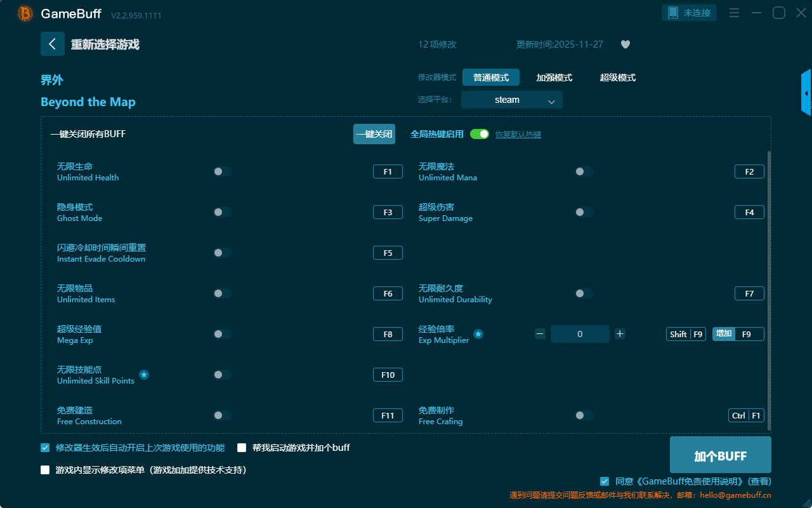Decrease the Exp Multiplier with minus button
This screenshot has width=812, height=508.
(x=540, y=334)
